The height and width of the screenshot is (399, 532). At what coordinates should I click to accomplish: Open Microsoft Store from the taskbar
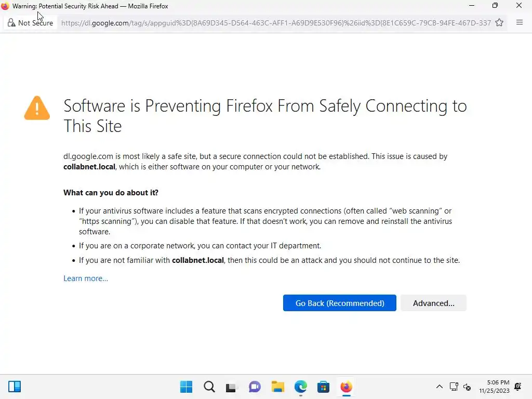pos(324,387)
